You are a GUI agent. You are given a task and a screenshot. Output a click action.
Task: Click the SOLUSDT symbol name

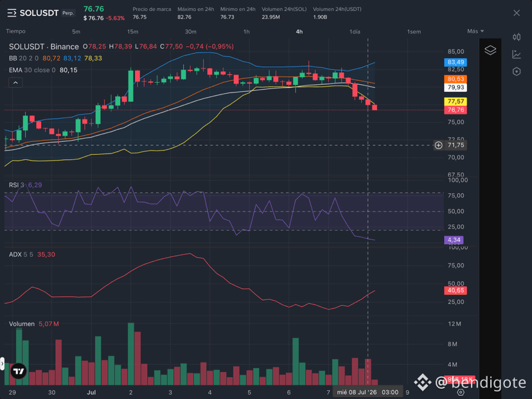[39, 13]
